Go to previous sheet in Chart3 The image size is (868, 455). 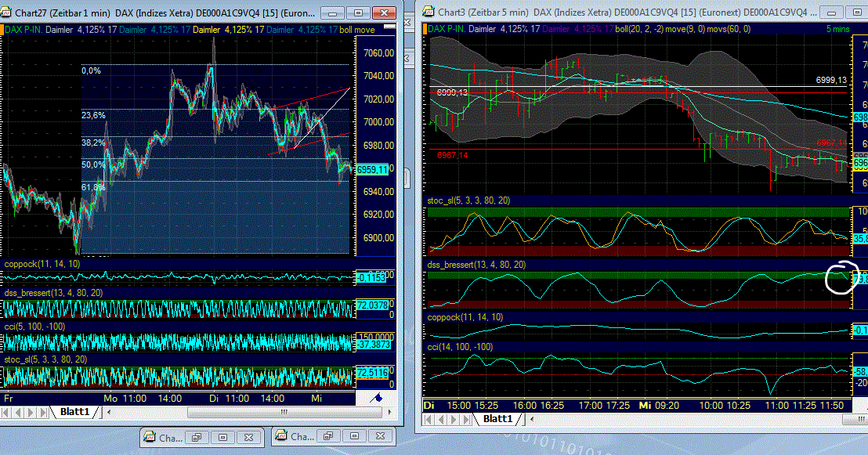coord(441,419)
